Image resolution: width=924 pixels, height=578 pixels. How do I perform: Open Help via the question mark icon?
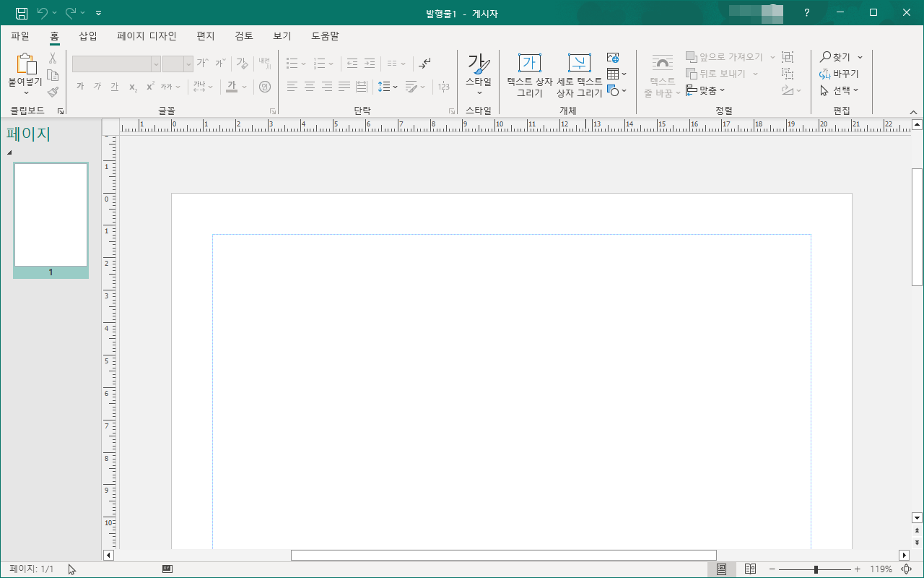tap(806, 13)
